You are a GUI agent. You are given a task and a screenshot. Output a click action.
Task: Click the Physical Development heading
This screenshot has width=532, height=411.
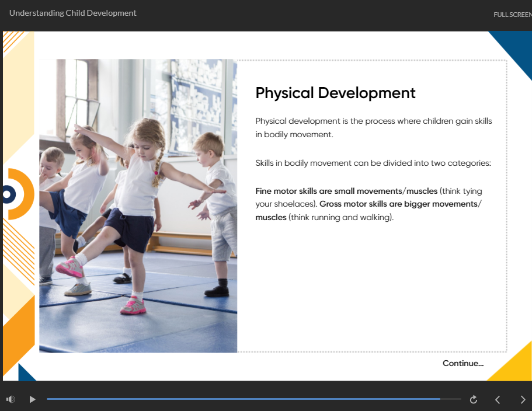coord(335,93)
